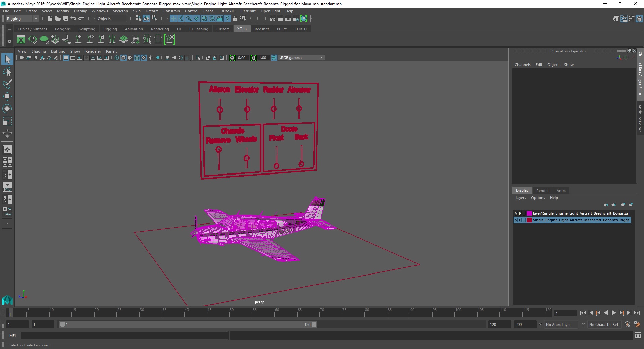Click the snap to grids icon
Image resolution: width=644 pixels, height=349 pixels.
(x=173, y=19)
